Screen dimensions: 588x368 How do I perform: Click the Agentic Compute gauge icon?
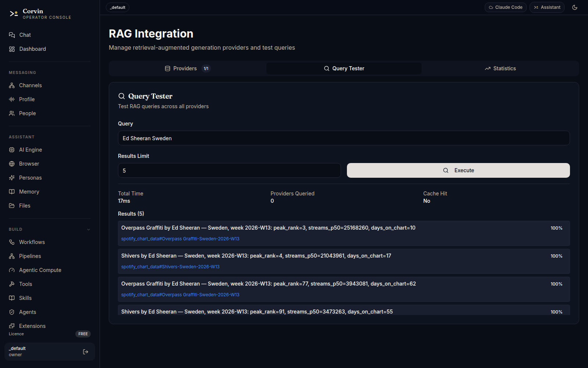coord(12,270)
